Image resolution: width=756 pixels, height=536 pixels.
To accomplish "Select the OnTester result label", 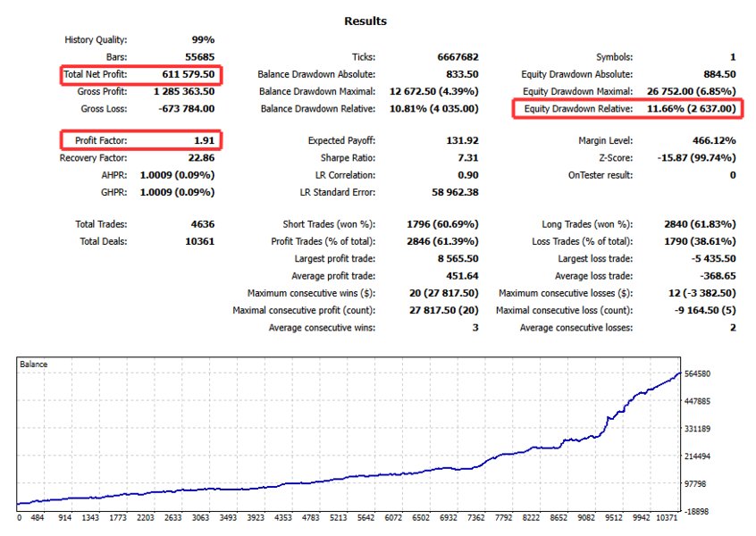I will [x=601, y=175].
